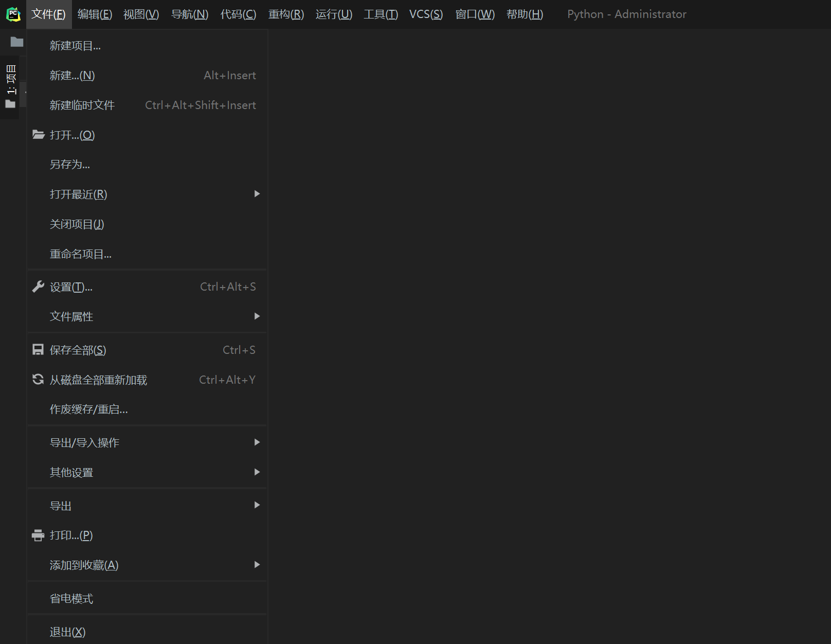The height and width of the screenshot is (644, 831).
Task: Click the floppy disk save icon
Action: [x=38, y=350]
